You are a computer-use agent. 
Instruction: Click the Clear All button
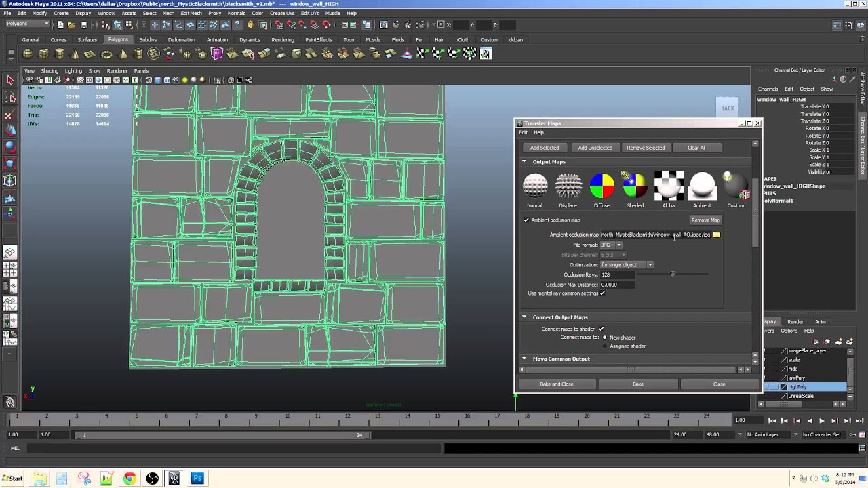tap(696, 148)
